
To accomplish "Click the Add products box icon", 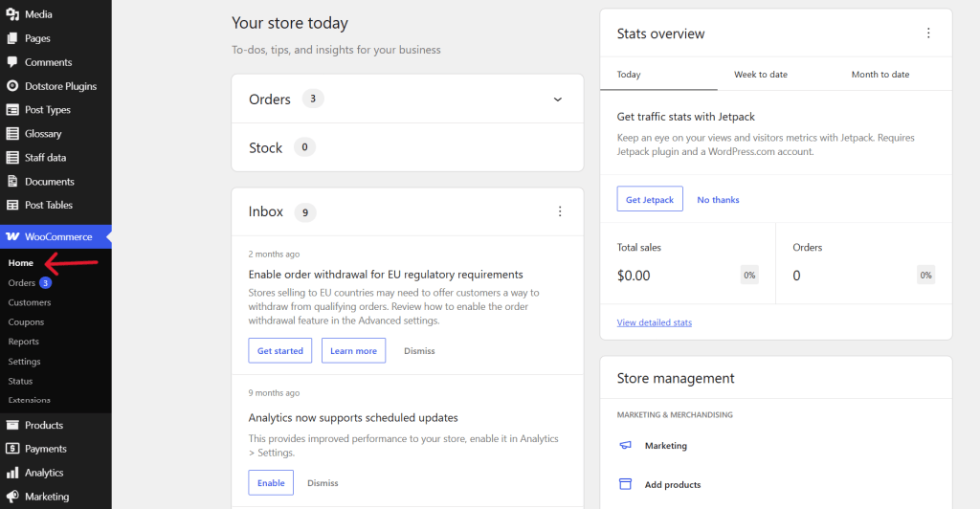I will [625, 484].
